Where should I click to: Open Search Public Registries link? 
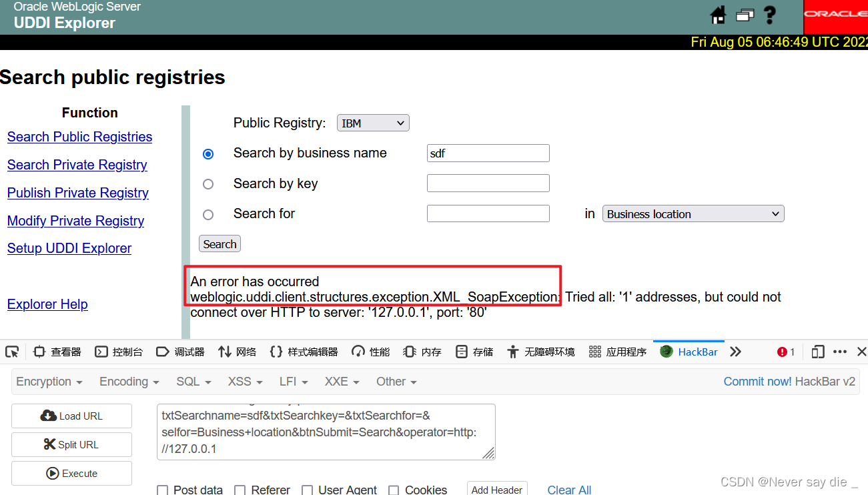click(79, 137)
